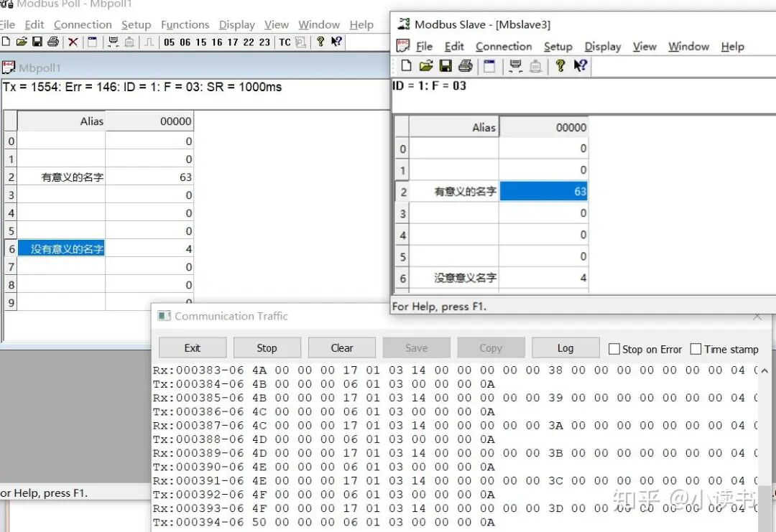Select alias 没意义名字 in Modbus Slave

coord(454,278)
